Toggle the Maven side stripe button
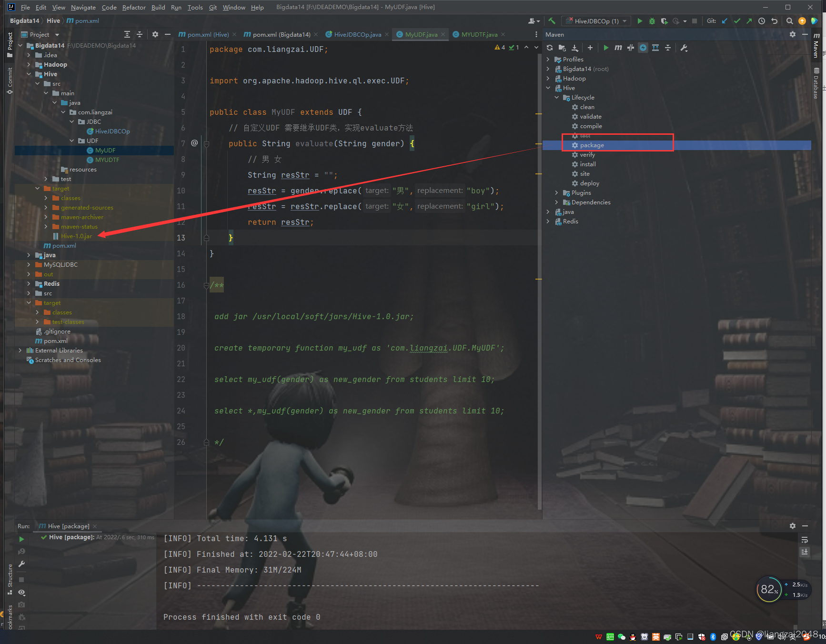The height and width of the screenshot is (644, 826). pyautogui.click(x=816, y=45)
